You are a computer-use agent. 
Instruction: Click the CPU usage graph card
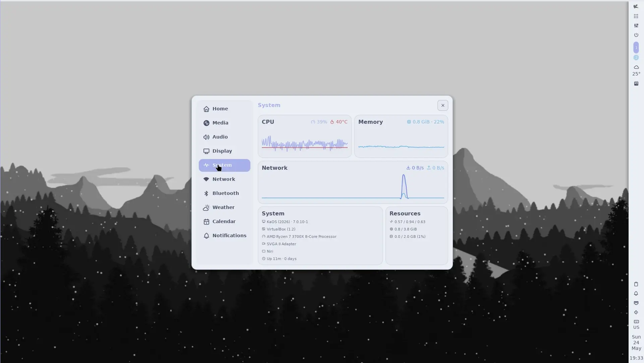304,136
